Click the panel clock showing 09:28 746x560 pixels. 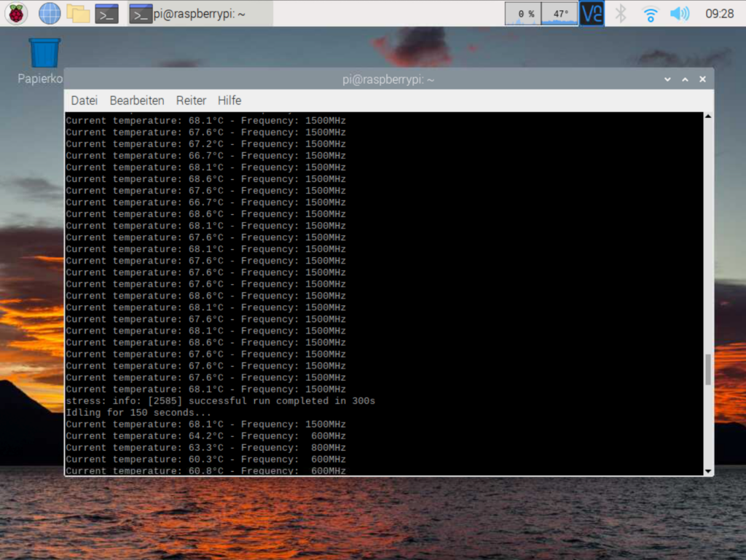[x=719, y=14]
